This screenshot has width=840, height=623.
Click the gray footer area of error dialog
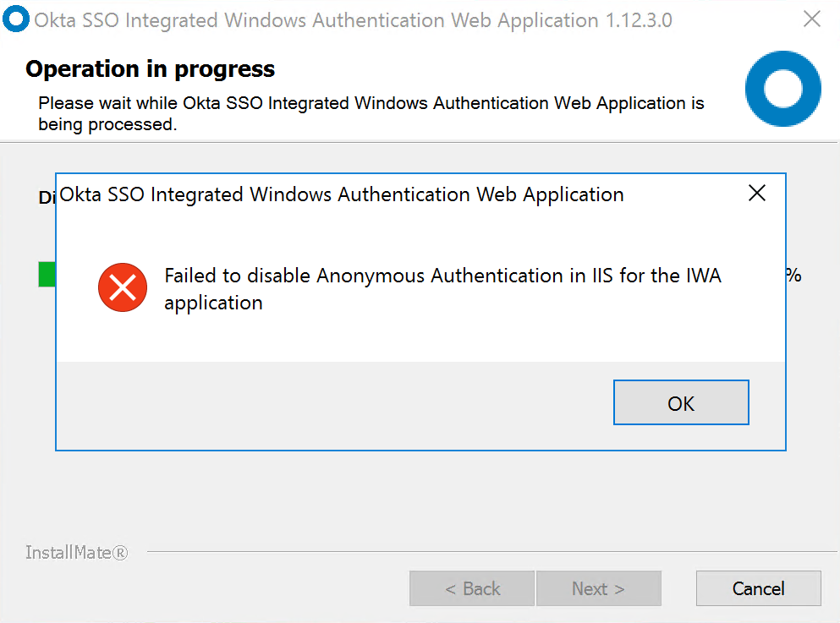click(x=338, y=404)
